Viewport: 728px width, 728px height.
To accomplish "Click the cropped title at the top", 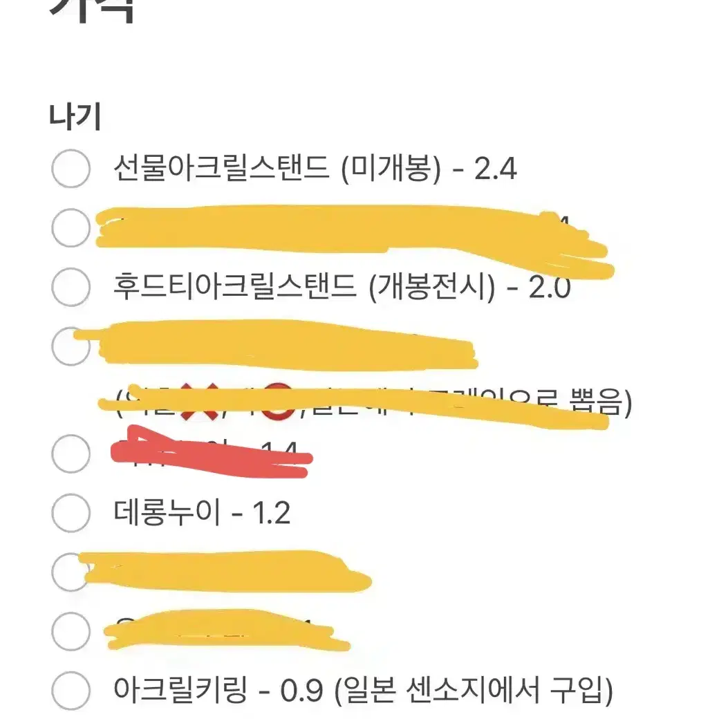I will coord(92,10).
